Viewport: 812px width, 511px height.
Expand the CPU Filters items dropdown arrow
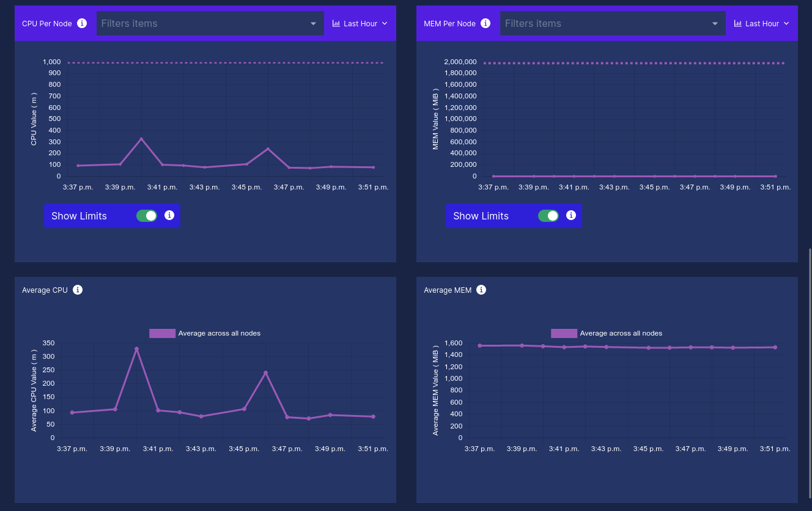[x=314, y=23]
